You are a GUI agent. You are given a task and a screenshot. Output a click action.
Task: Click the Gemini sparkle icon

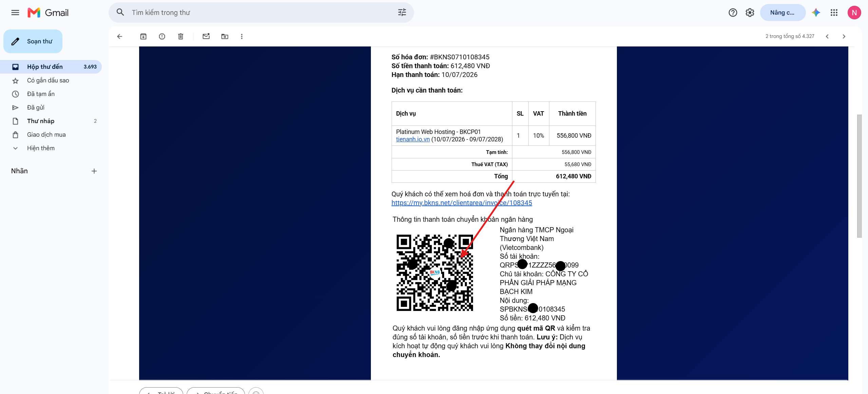point(816,13)
